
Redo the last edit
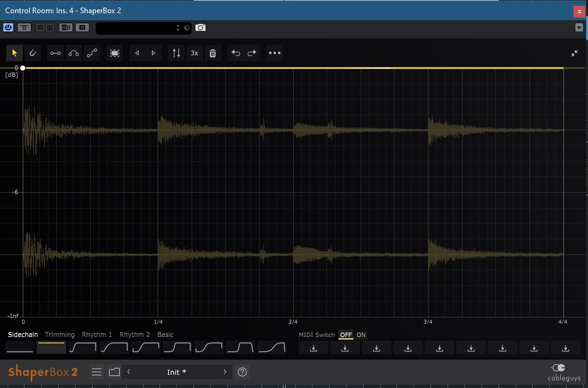(x=252, y=54)
